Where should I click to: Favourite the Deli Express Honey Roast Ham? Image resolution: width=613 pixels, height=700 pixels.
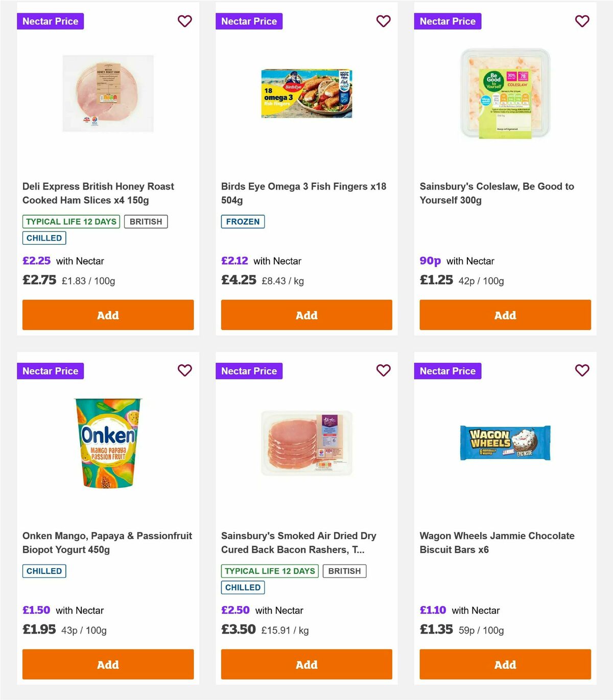pos(184,21)
